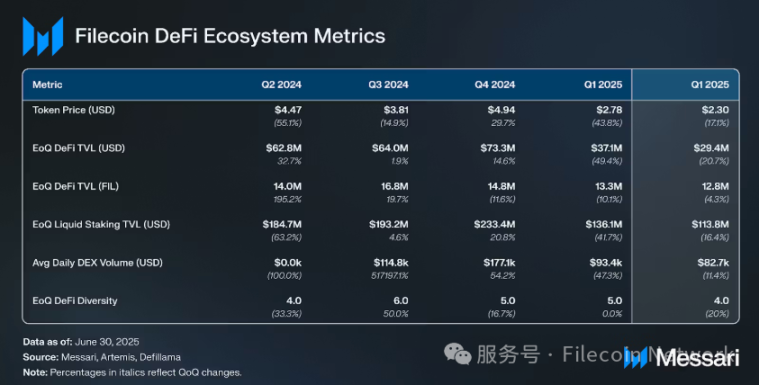Click the 'Q3 2024' column header
The width and height of the screenshot is (759, 385).
388,85
